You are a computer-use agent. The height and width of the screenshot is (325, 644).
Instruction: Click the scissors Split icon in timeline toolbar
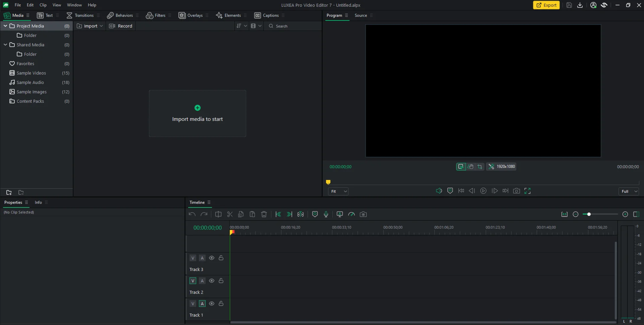tap(230, 214)
